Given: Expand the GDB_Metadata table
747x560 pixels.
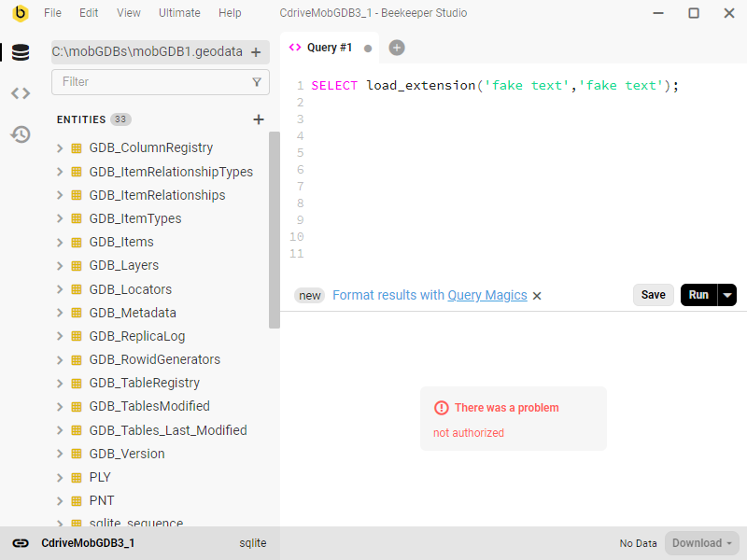Looking at the screenshot, I should (60, 313).
